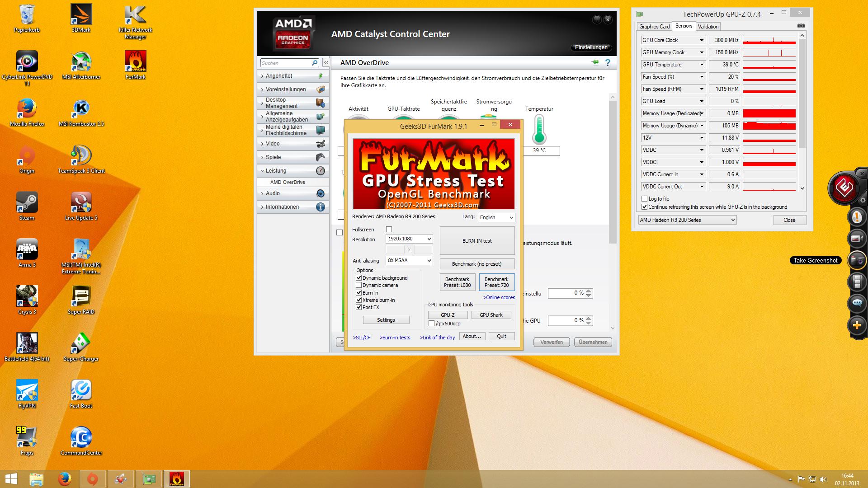Click the Take Screenshot camera icon
The width and height of the screenshot is (868, 488).
(x=857, y=260)
